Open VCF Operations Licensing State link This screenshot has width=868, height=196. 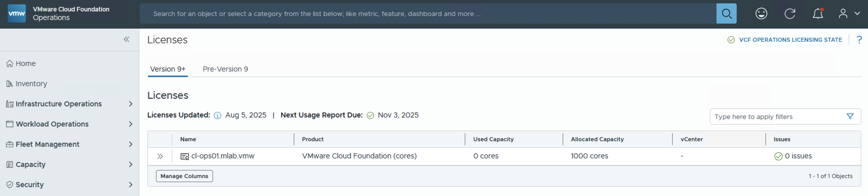pyautogui.click(x=790, y=40)
